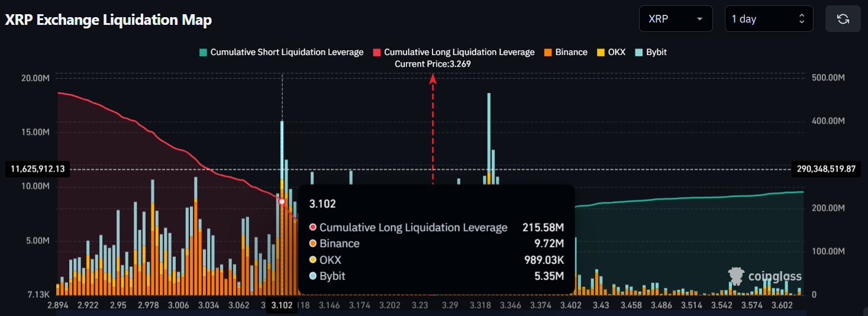868x316 pixels.
Task: Click the refresh chart icon button
Action: pyautogui.click(x=843, y=19)
